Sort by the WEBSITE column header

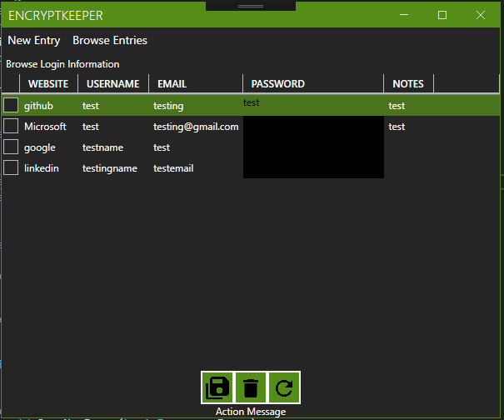tap(48, 83)
